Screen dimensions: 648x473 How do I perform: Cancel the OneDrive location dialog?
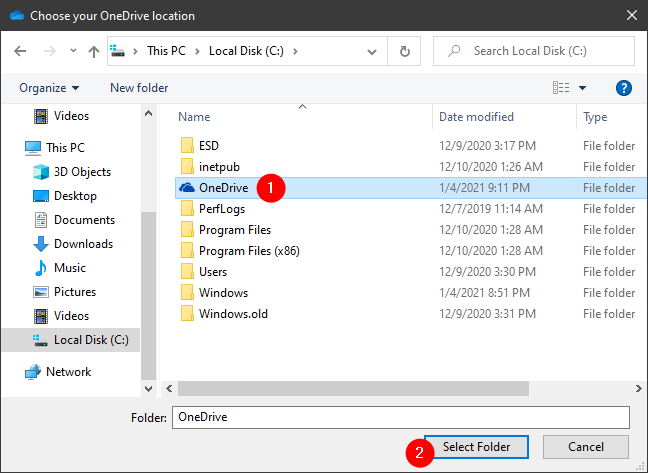tap(586, 447)
